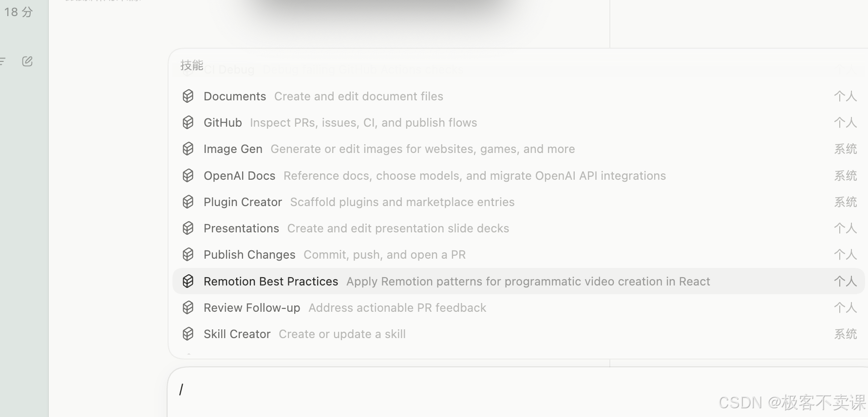Screen dimensions: 868x417
Task: Click 'Scaffold plugins and marketplace entries' text
Action: pos(402,202)
